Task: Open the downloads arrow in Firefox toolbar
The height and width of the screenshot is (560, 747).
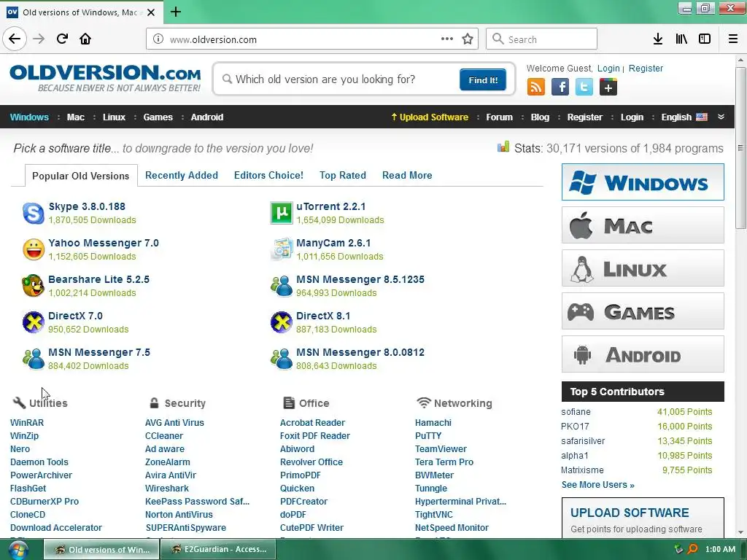Action: coord(658,39)
